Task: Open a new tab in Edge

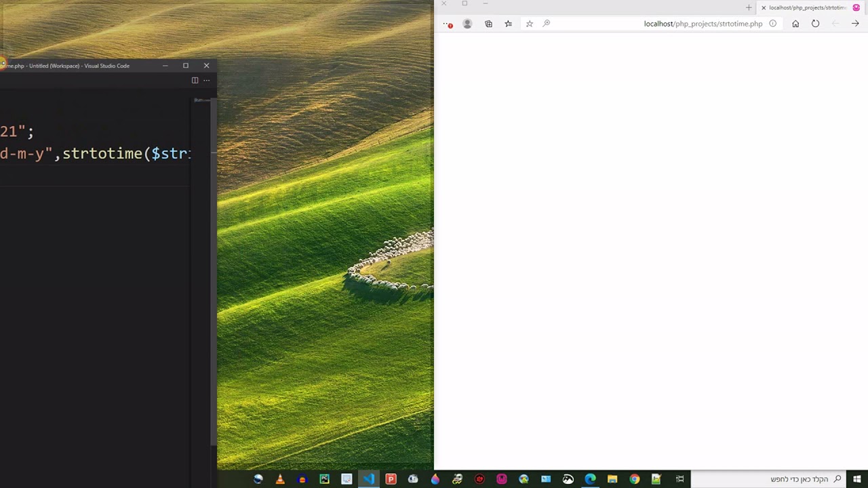Action: pos(749,7)
